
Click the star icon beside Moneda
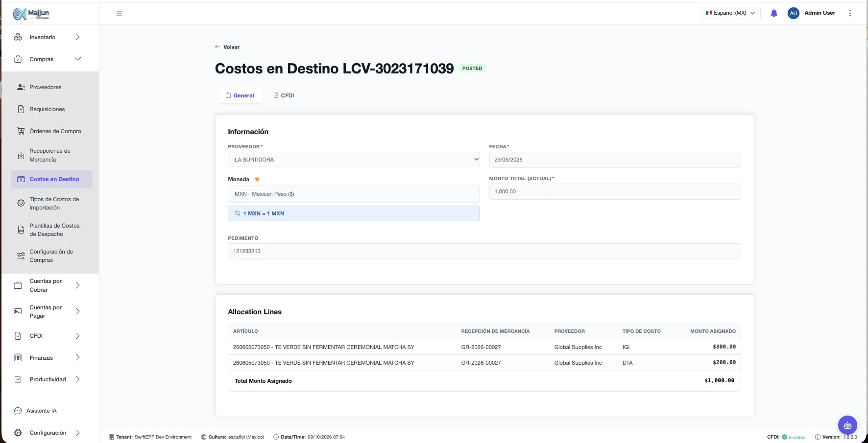(x=257, y=179)
